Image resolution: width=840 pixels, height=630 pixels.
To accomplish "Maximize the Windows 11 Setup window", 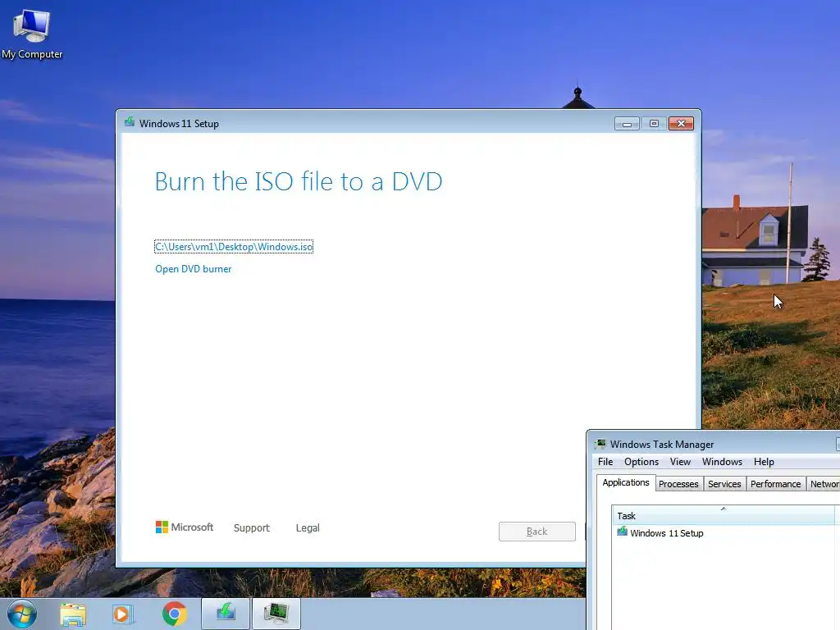I will tap(654, 124).
